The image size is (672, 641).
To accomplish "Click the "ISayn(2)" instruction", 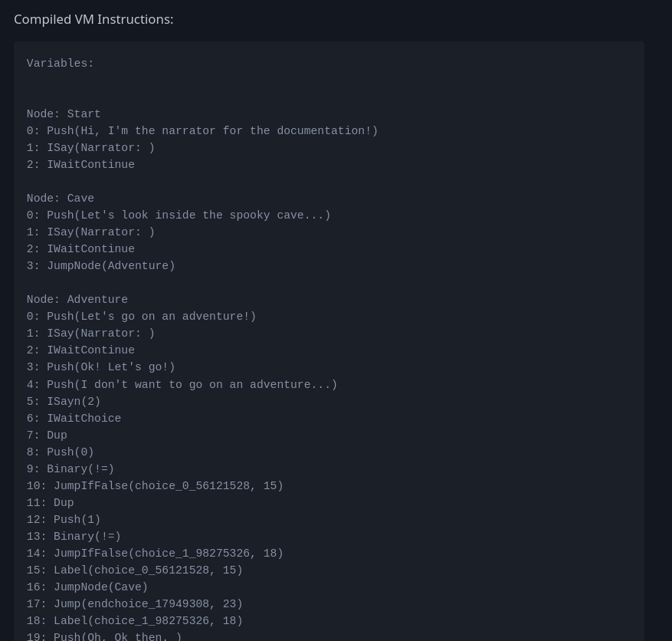I will point(64,402).
